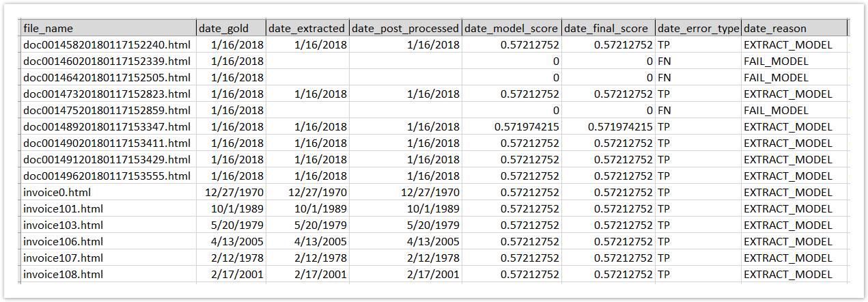Click the invoice108.html cell
This screenshot has width=868, height=302.
coord(108,275)
